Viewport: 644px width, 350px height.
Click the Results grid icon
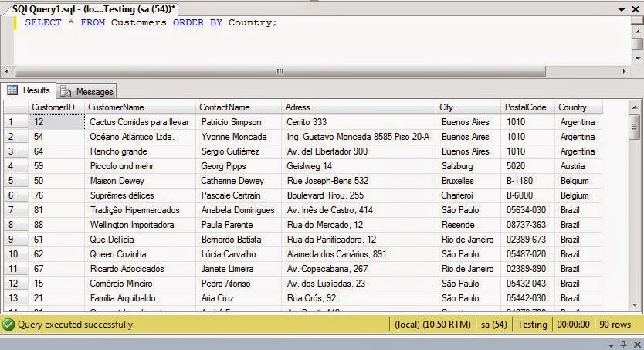(12, 90)
